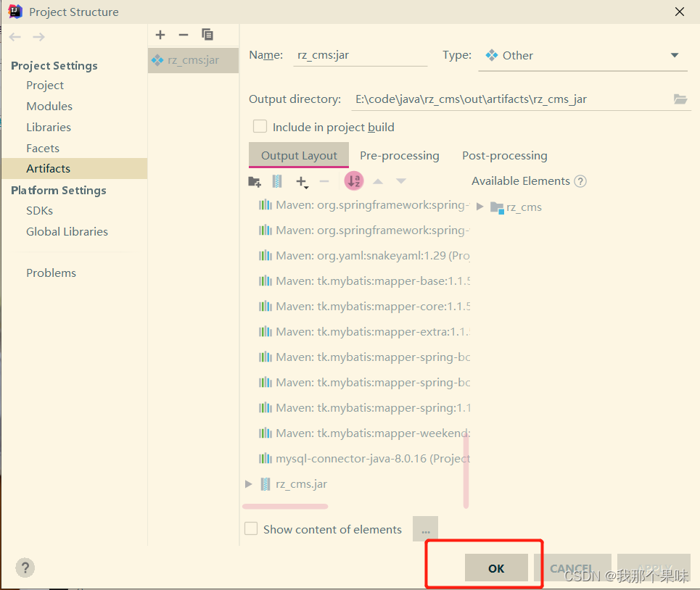Click the Add artifact plus icon
The image size is (700, 590).
pyautogui.click(x=160, y=35)
